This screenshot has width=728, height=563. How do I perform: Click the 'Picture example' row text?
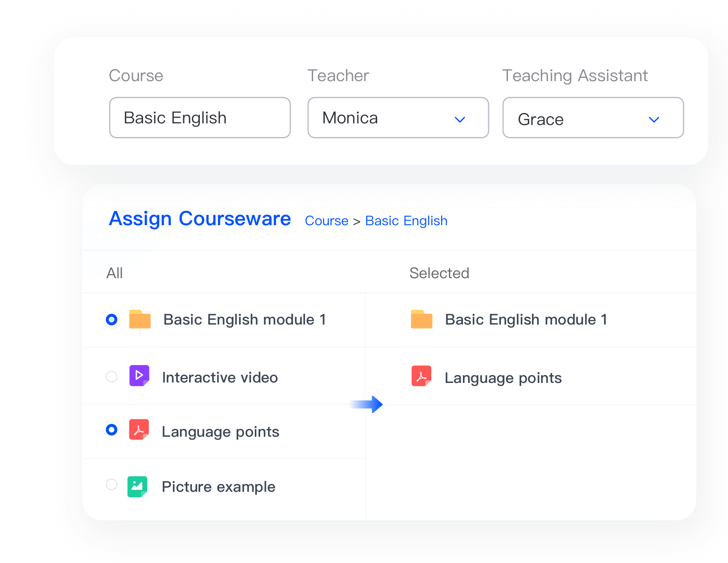point(218,487)
